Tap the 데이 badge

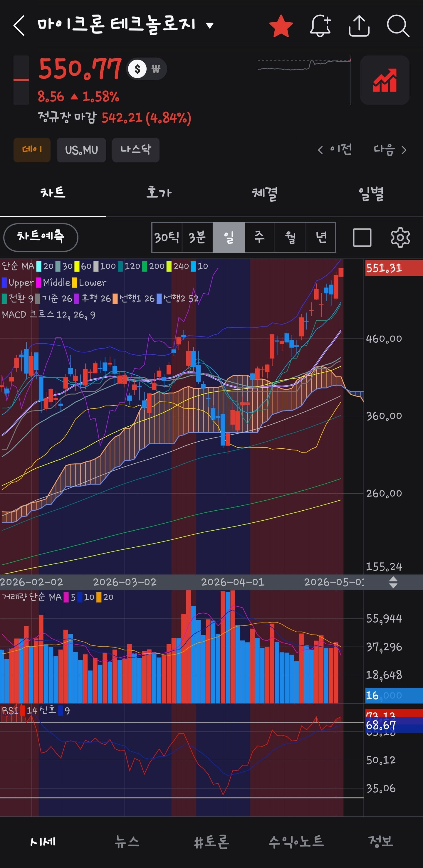pyautogui.click(x=32, y=149)
